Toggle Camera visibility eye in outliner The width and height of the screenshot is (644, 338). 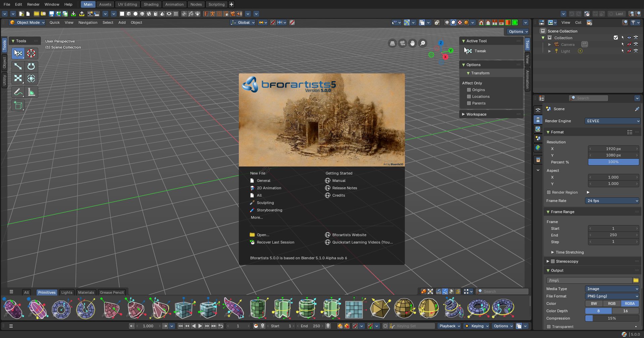(x=629, y=44)
